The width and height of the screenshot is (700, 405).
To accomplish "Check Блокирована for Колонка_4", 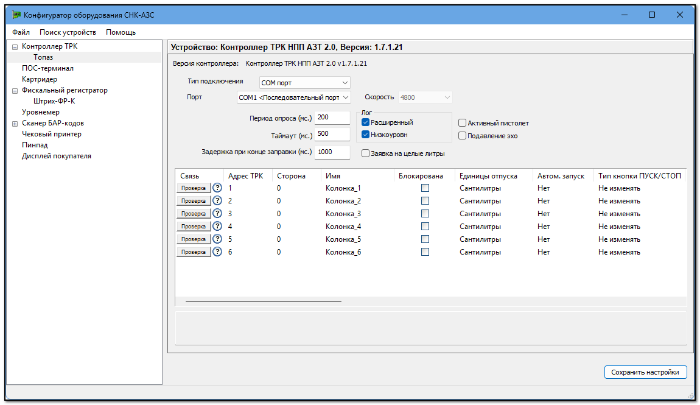I will point(425,226).
